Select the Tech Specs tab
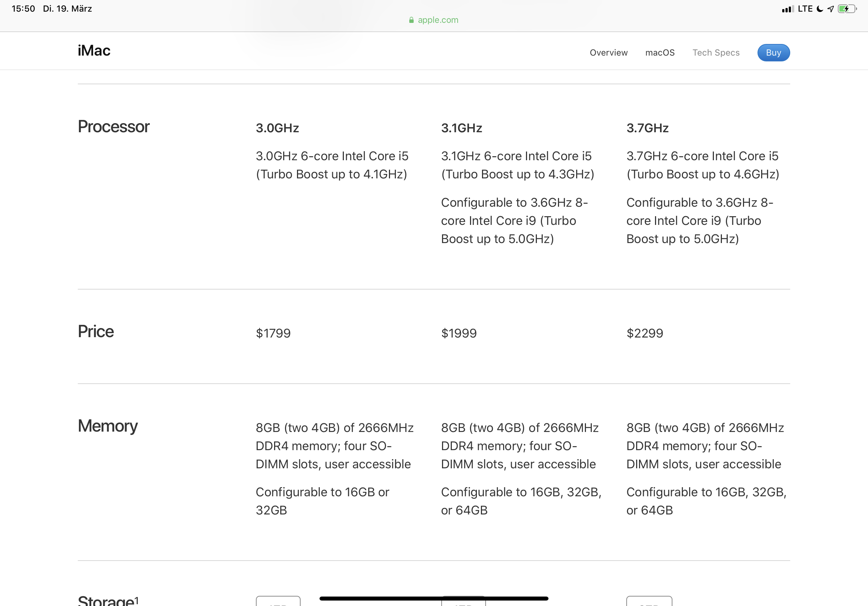This screenshot has height=606, width=868. pyautogui.click(x=716, y=53)
